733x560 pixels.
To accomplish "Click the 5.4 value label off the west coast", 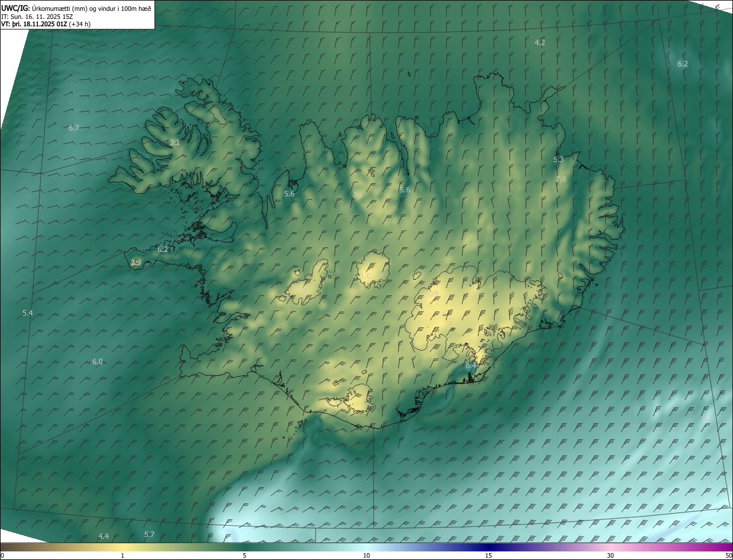I will pos(27,313).
